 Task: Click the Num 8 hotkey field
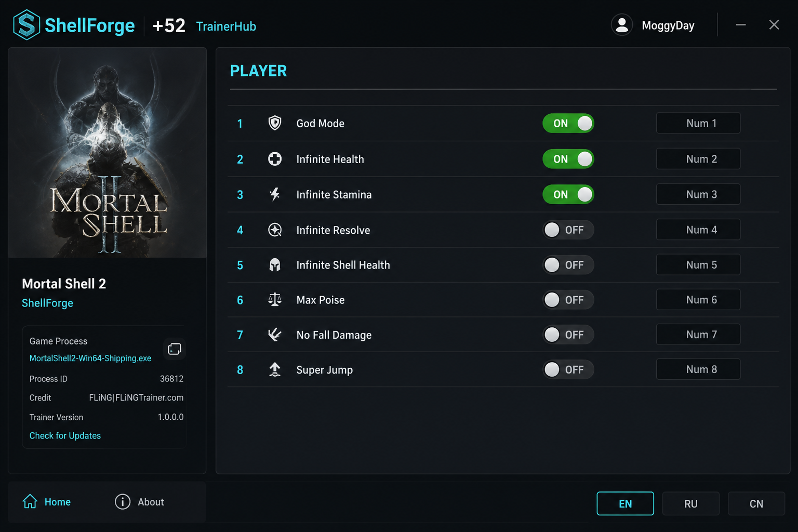698,369
